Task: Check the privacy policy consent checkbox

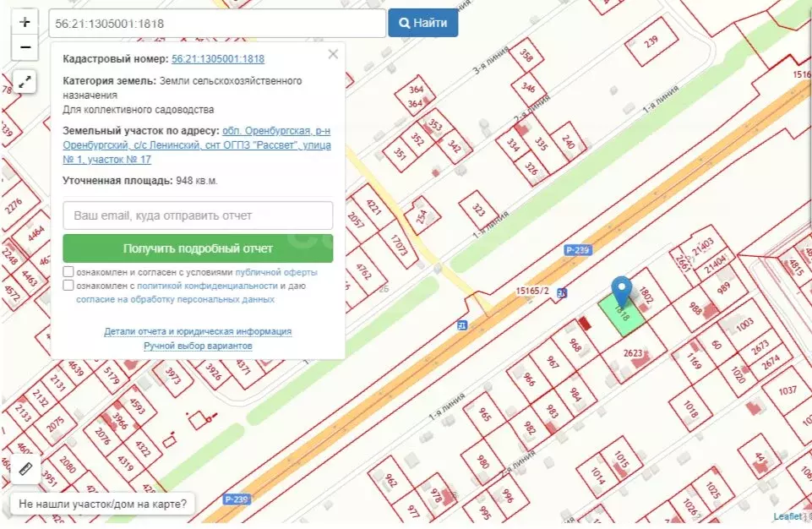Action: pos(68,286)
